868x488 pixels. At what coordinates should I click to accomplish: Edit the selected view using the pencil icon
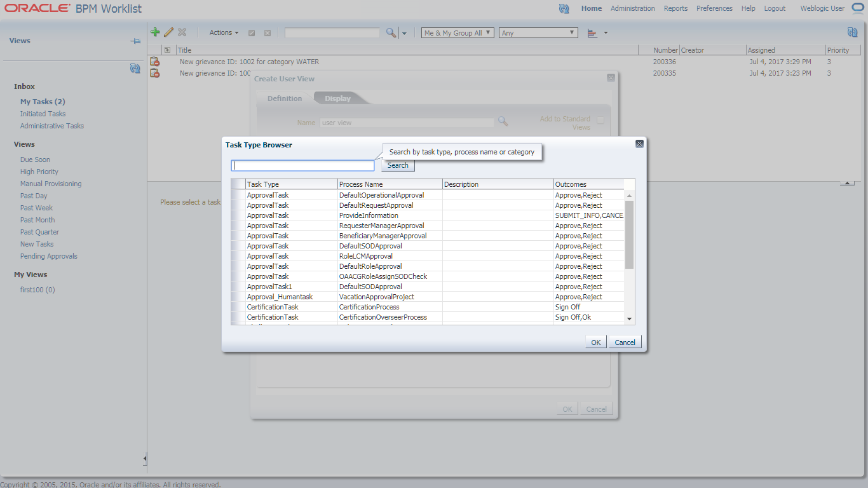coord(168,32)
